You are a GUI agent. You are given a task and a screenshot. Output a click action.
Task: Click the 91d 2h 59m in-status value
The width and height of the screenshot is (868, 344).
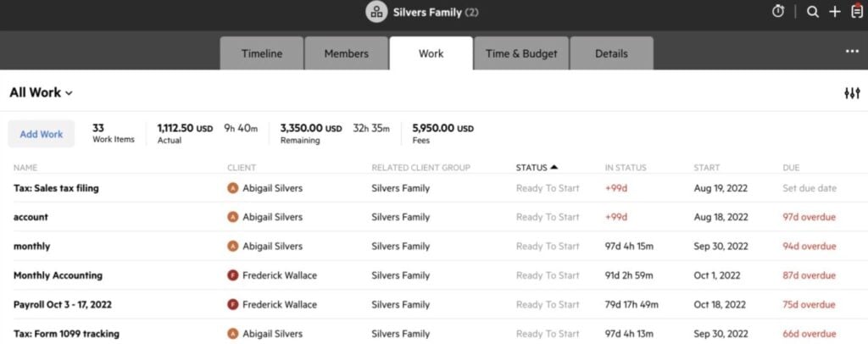pos(629,275)
